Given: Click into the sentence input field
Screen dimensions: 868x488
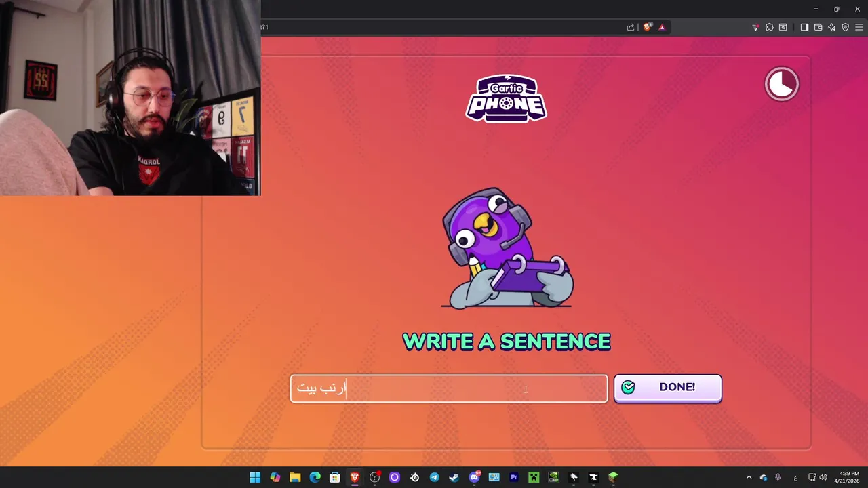Looking at the screenshot, I should pos(449,388).
